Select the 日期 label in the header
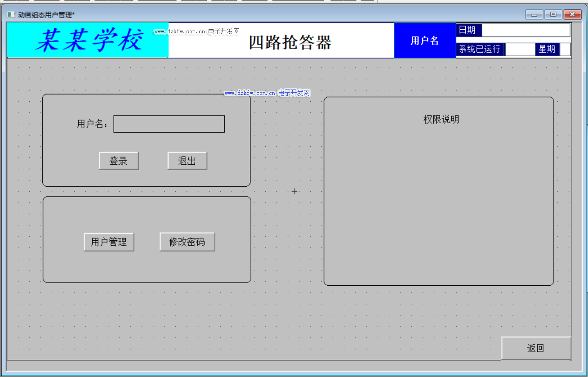This screenshot has height=377, width=588. (x=468, y=31)
